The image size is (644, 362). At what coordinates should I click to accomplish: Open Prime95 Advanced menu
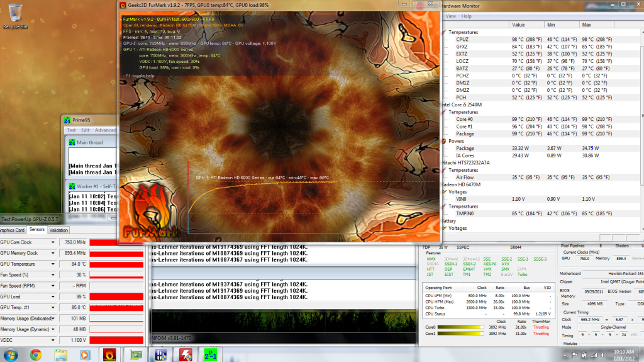(105, 130)
